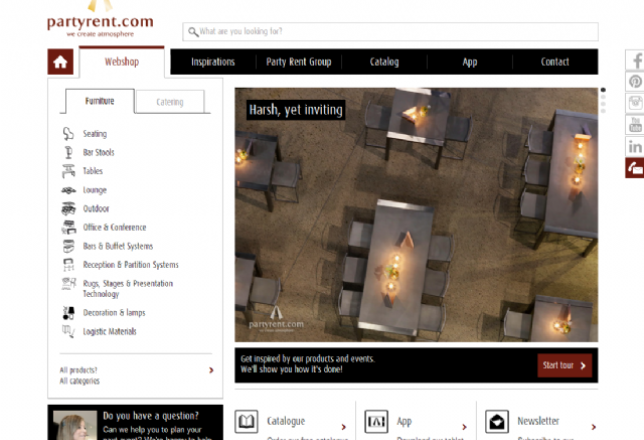The image size is (644, 440).
Task: Click the App tablet icon
Action: pyautogui.click(x=376, y=422)
